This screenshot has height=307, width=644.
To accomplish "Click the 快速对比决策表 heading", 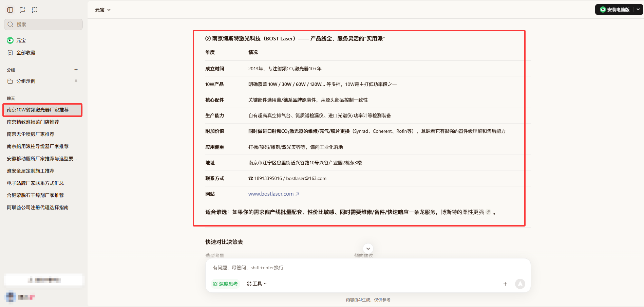I will (x=224, y=242).
